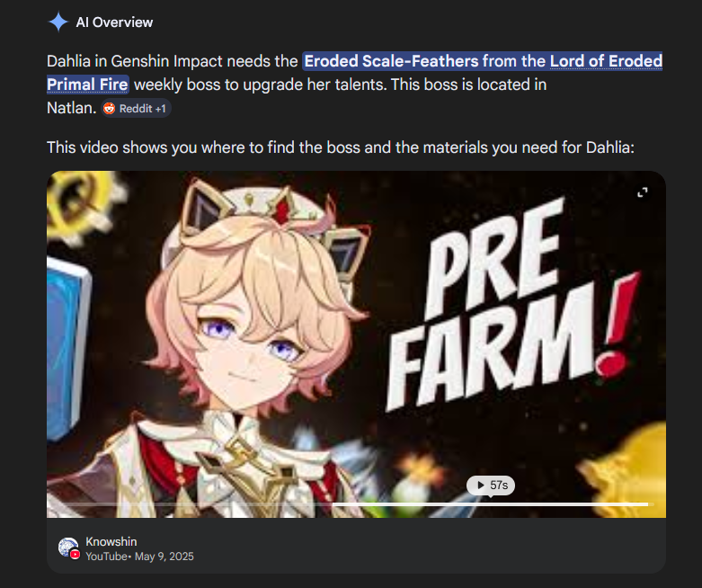Click the Knowshin channel avatar

[68, 548]
